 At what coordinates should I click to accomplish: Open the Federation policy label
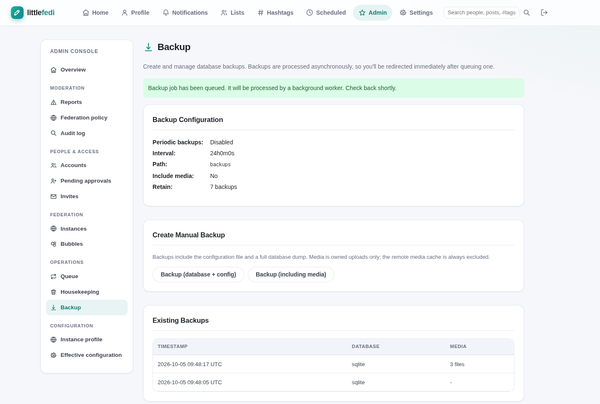[84, 118]
